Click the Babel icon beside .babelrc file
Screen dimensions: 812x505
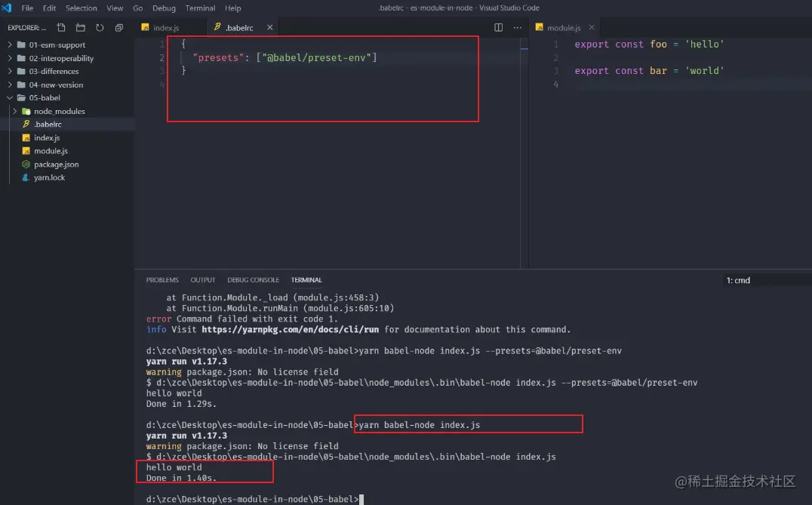(26, 125)
